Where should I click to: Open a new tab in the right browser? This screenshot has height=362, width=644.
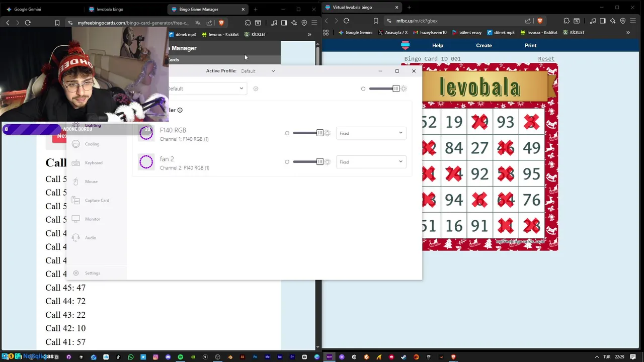pos(409,8)
